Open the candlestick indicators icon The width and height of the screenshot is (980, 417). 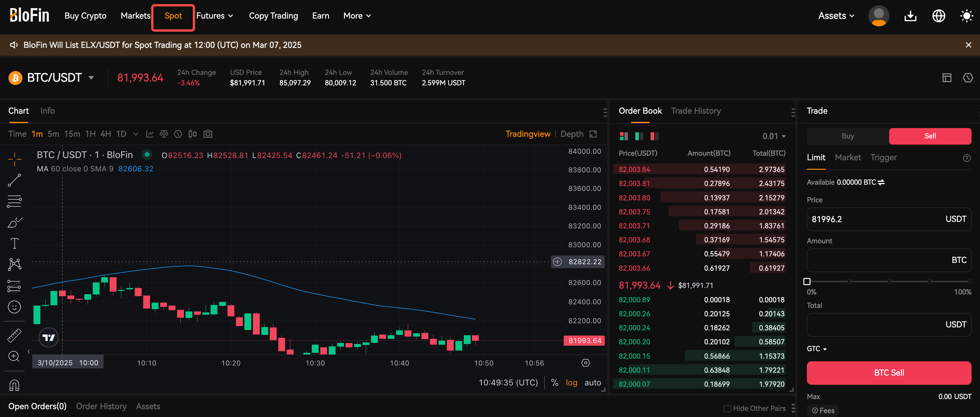pyautogui.click(x=192, y=134)
